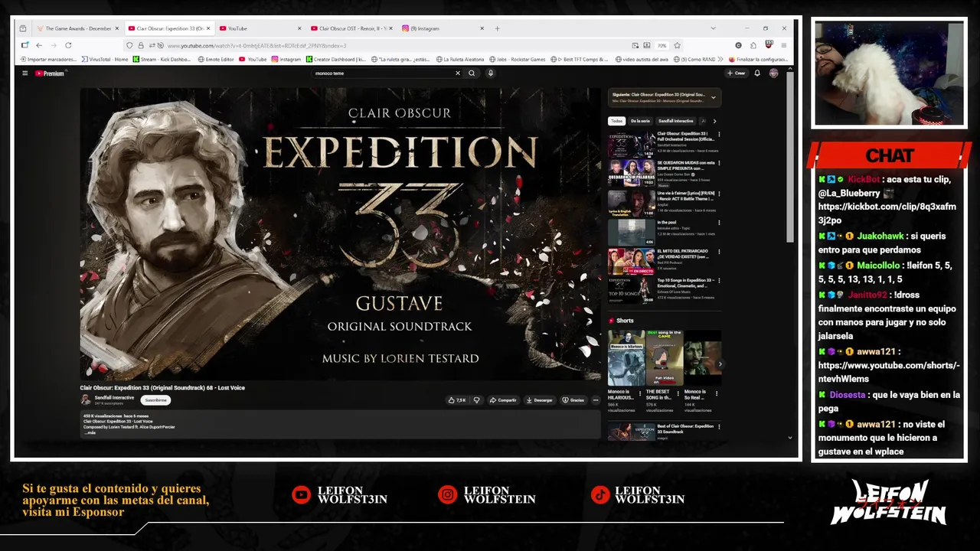List all tabs dropdown arrow
980x551 pixels.
point(714,28)
